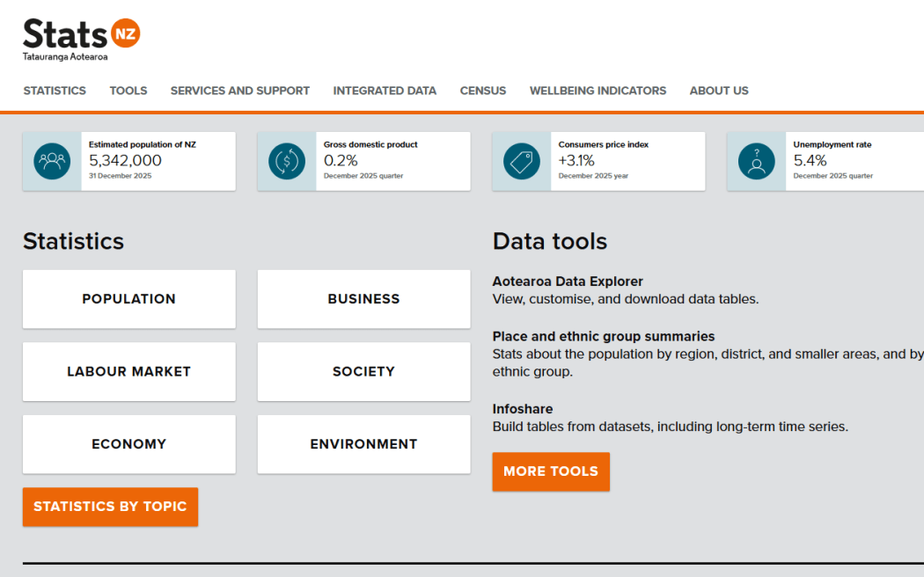Navigate to About Us
Image resolution: width=924 pixels, height=577 pixels.
[719, 91]
